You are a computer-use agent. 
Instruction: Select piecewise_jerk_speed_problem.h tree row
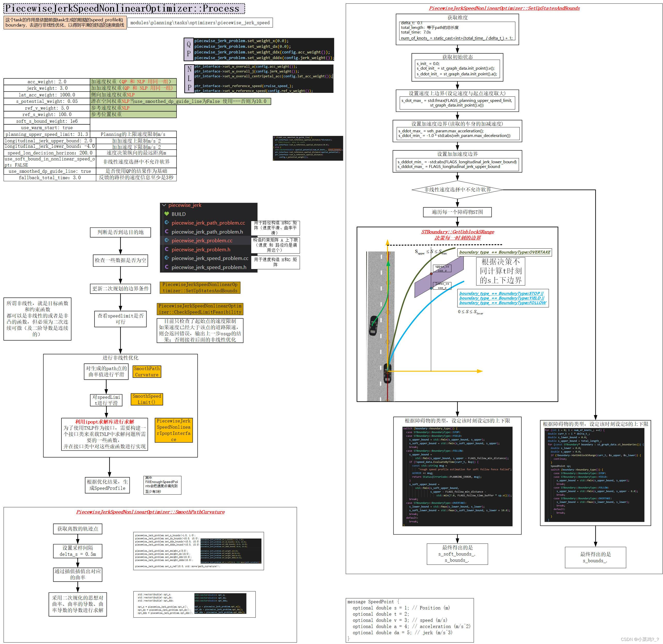[x=209, y=267]
